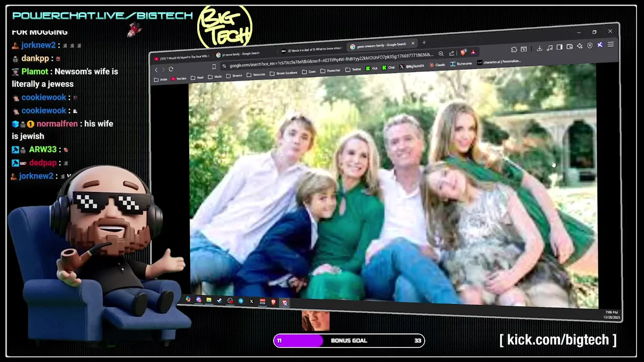Viewport: 644px width, 362px height.
Task: Go back using the browser back arrow
Action: pyautogui.click(x=156, y=70)
